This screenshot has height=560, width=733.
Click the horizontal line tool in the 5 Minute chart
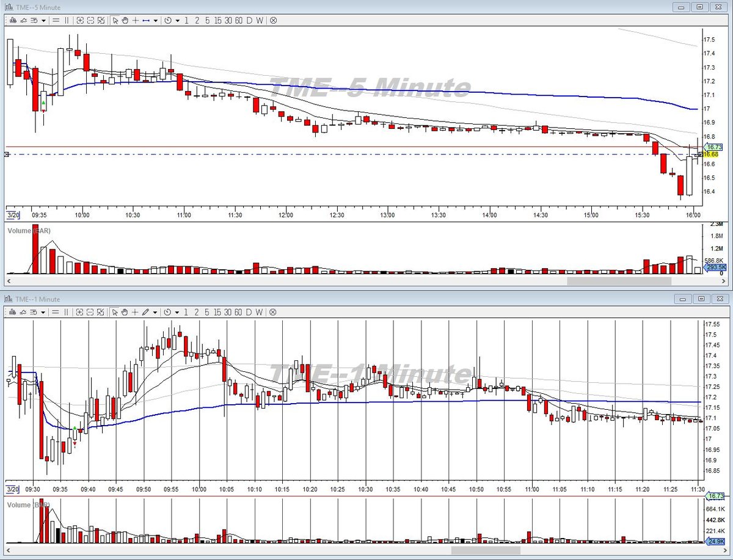[x=146, y=20]
